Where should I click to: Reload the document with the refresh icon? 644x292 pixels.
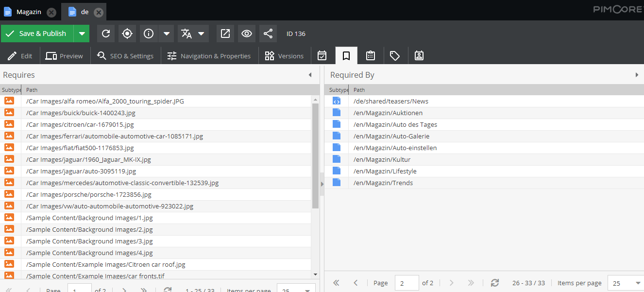tap(106, 34)
